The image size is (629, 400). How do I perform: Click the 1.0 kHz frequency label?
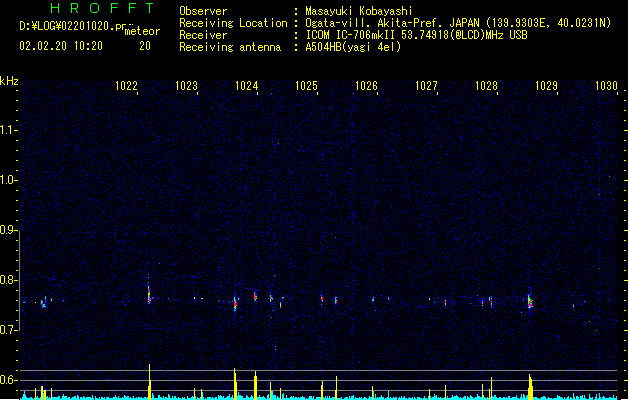point(9,180)
